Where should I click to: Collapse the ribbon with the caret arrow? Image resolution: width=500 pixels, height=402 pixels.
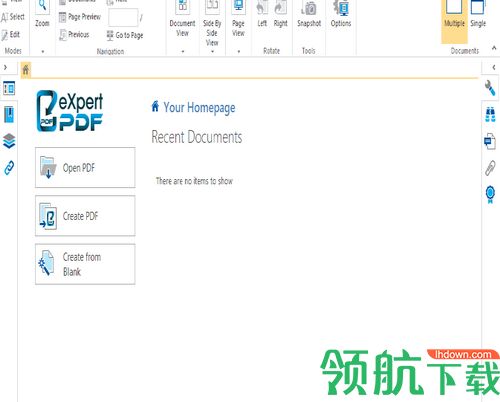point(494,48)
